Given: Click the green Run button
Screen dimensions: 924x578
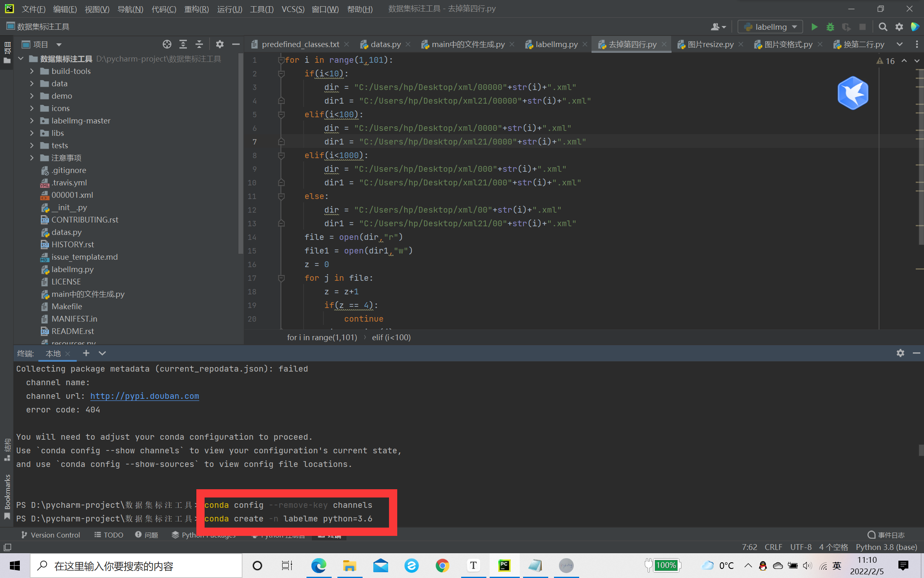Looking at the screenshot, I should [814, 27].
